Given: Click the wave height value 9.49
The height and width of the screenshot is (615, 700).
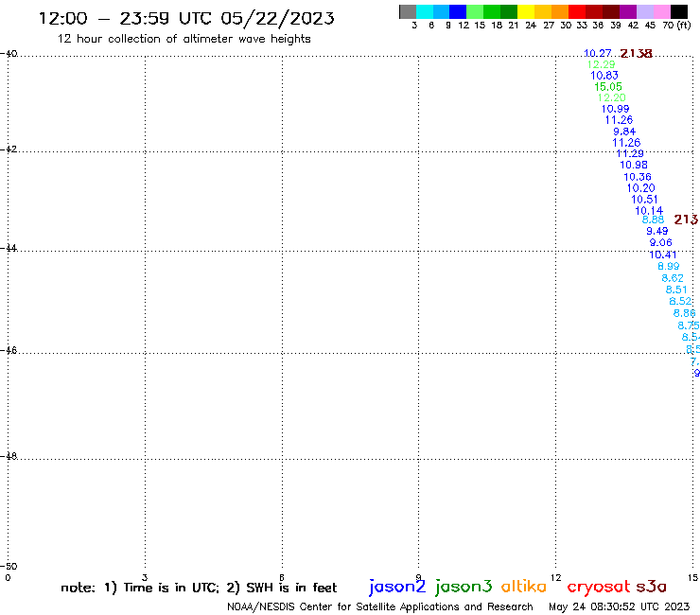Looking at the screenshot, I should click(x=657, y=231).
